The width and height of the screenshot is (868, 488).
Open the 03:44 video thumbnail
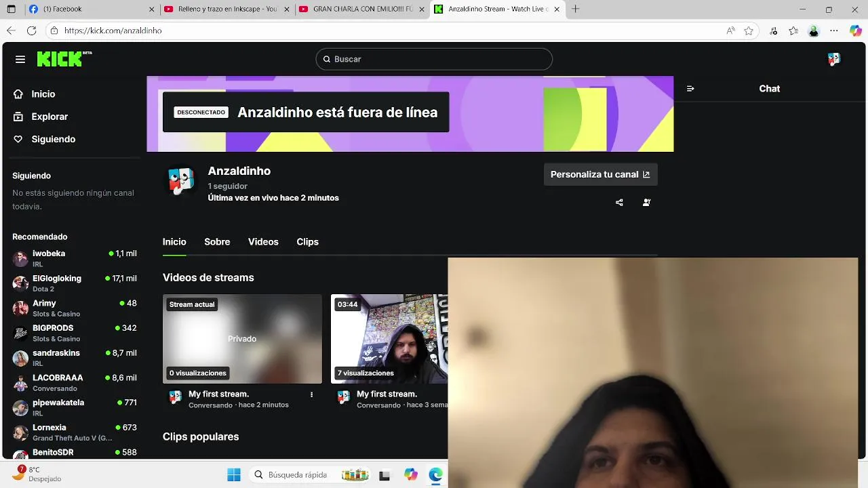(x=389, y=339)
